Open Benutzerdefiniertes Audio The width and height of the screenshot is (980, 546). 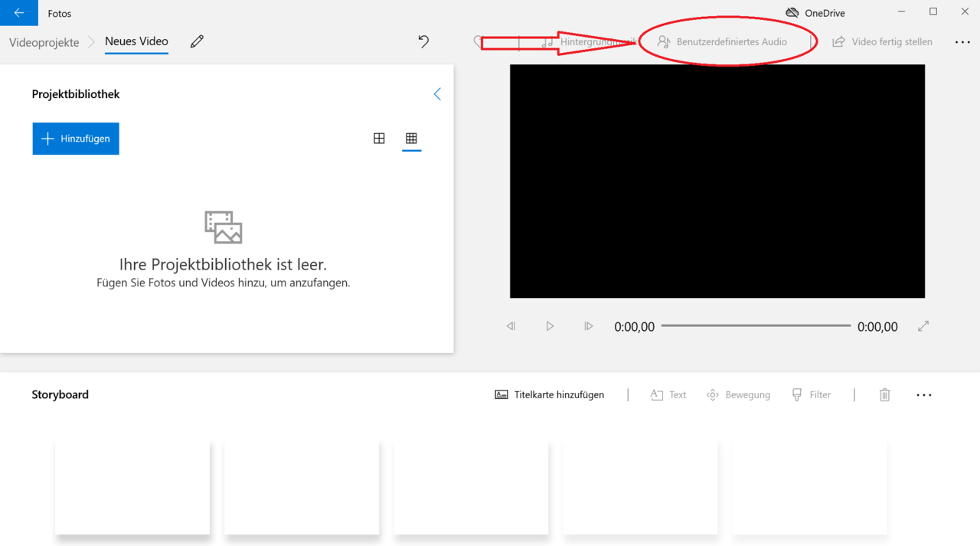pyautogui.click(x=722, y=41)
